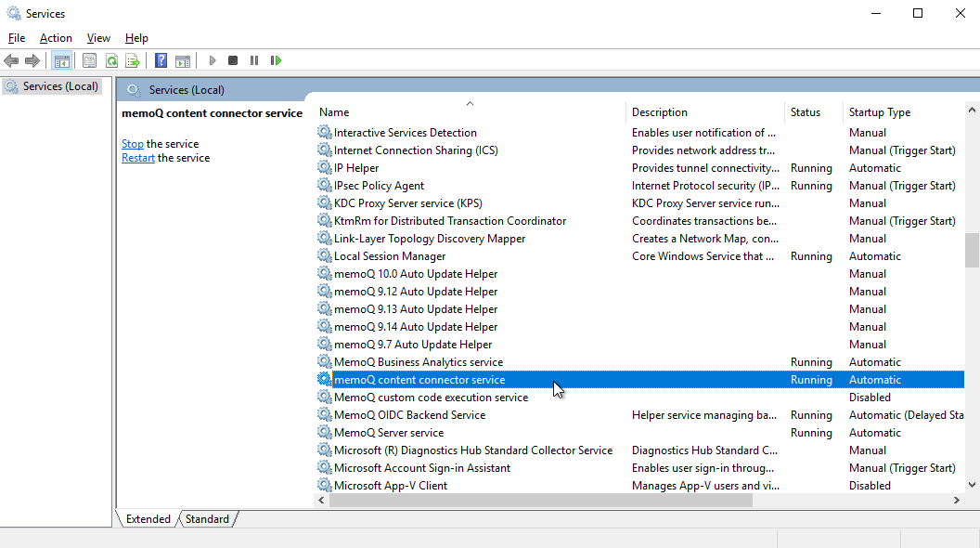Image resolution: width=980 pixels, height=548 pixels.
Task: Click the Restart the service link
Action: point(138,158)
